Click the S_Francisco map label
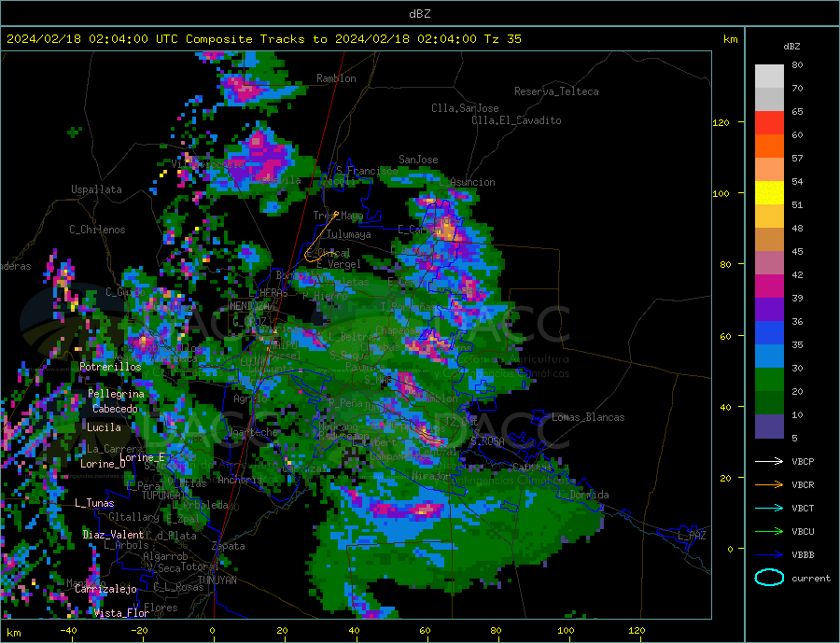This screenshot has height=643, width=840. click(367, 171)
